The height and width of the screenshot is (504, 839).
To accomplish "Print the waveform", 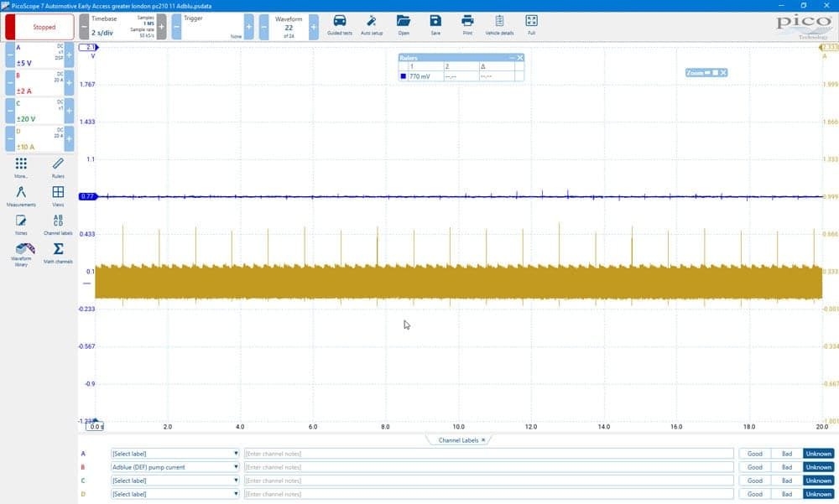I will point(467,25).
